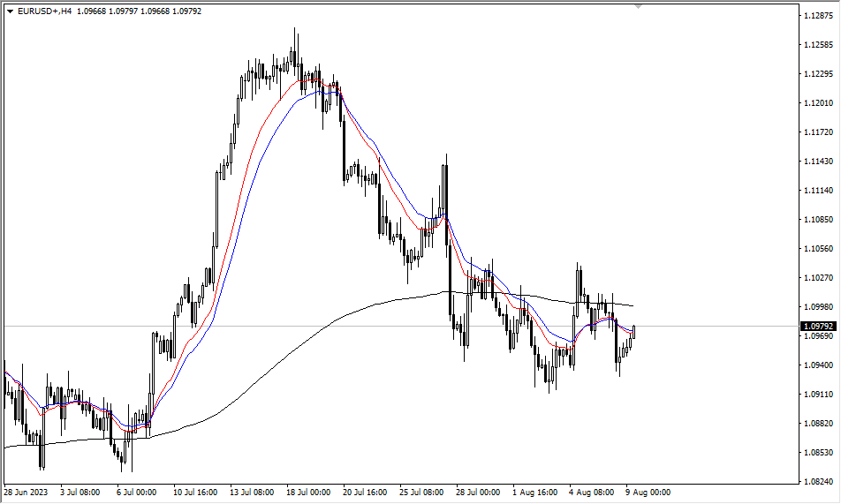Click the 1.12010 price scale label
Screen dimensions: 841x504
coord(818,103)
